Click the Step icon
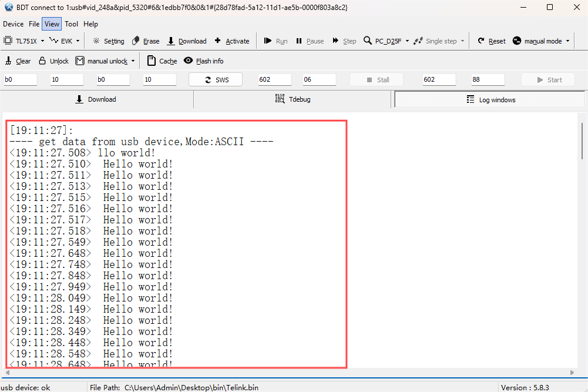 [335, 41]
